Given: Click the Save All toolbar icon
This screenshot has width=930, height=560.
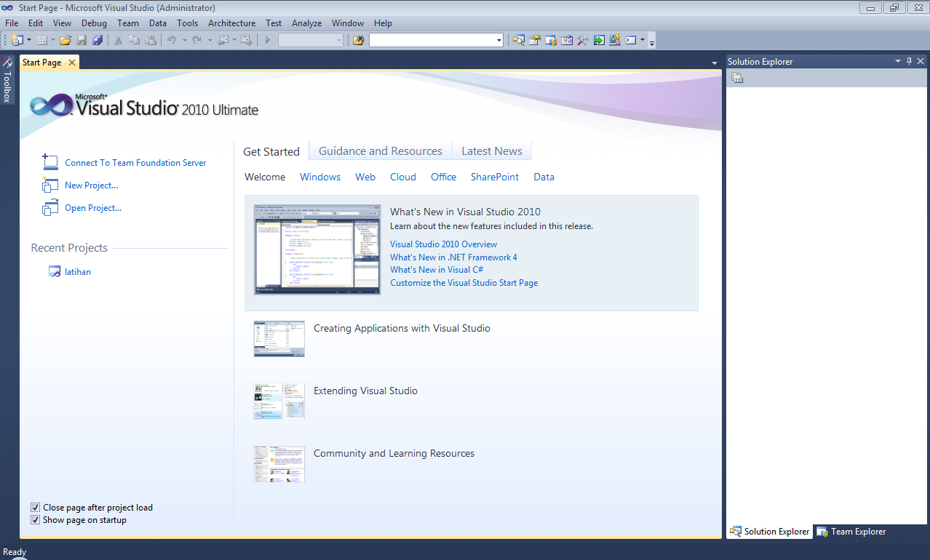Looking at the screenshot, I should pos(98,40).
